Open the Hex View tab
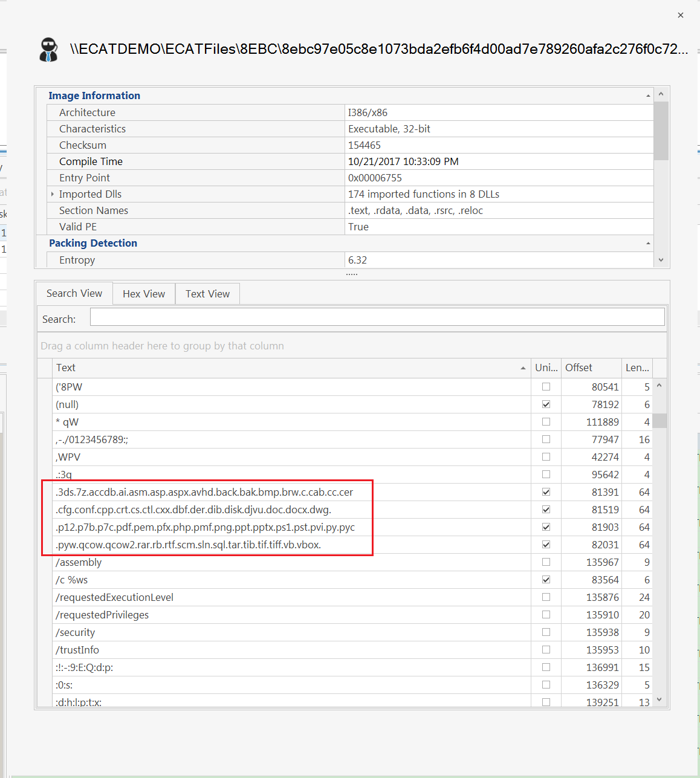 click(144, 294)
